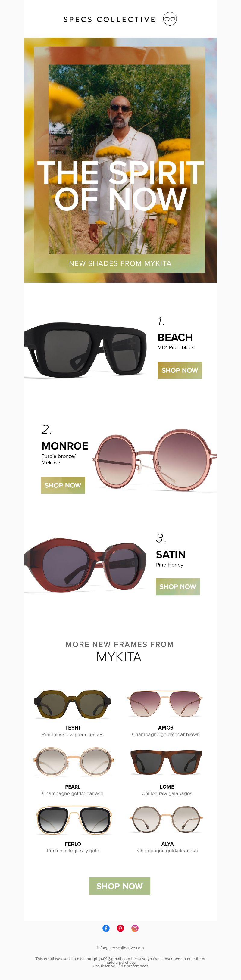Screen dimensions: 241x980
Task: Select the Ferlo Pitch black frame thumbnail
Action: (74, 820)
